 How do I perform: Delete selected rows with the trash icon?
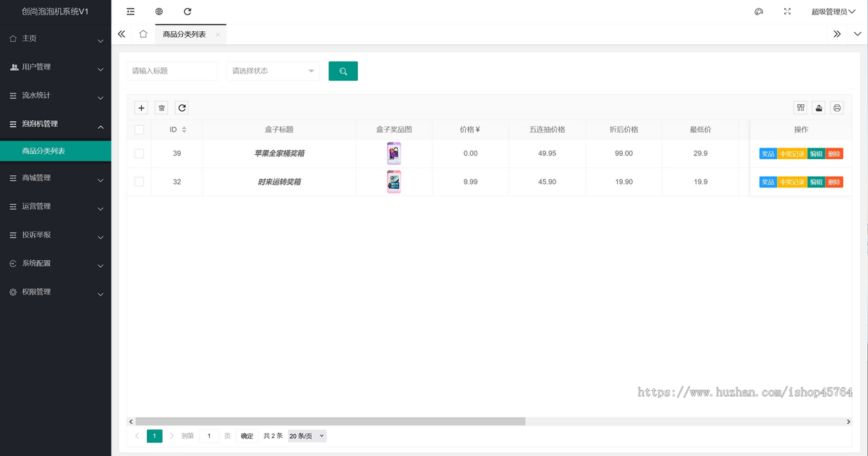(x=162, y=108)
